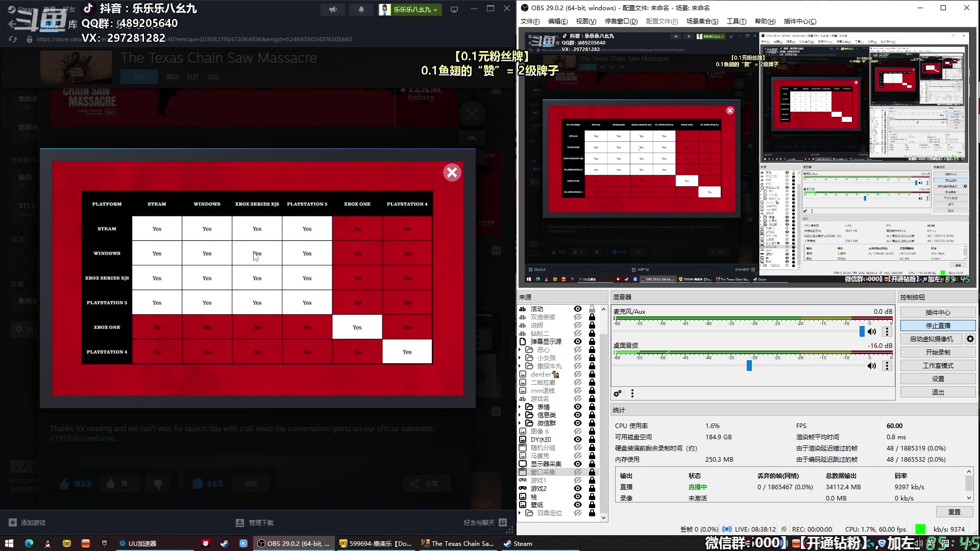Toggle lock on 窗口采集 source
This screenshot has width=980, height=551.
click(592, 472)
